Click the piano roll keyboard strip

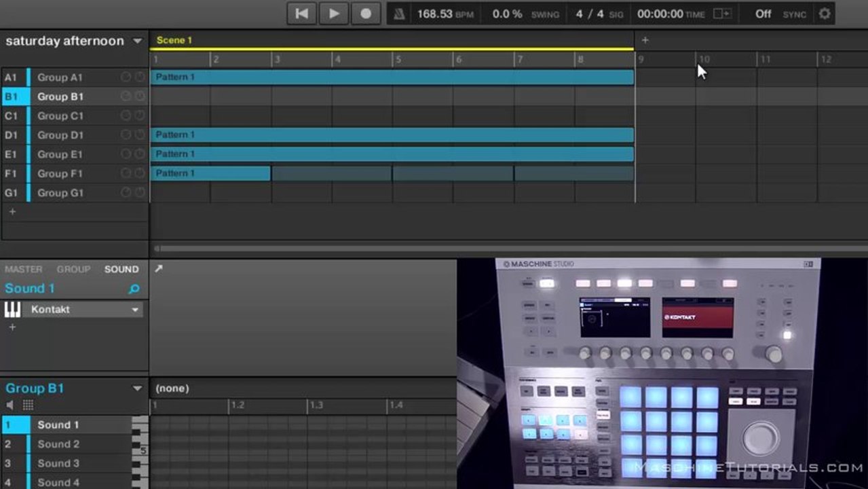140,452
